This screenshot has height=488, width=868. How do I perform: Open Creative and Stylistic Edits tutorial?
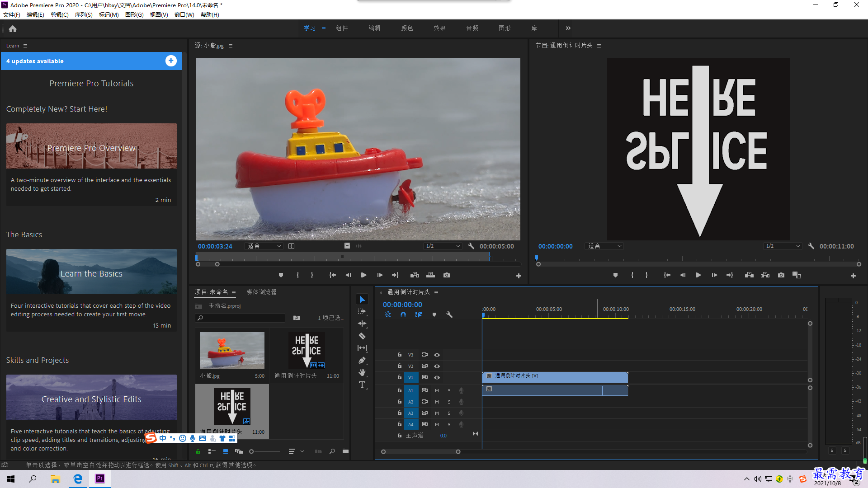pos(91,397)
